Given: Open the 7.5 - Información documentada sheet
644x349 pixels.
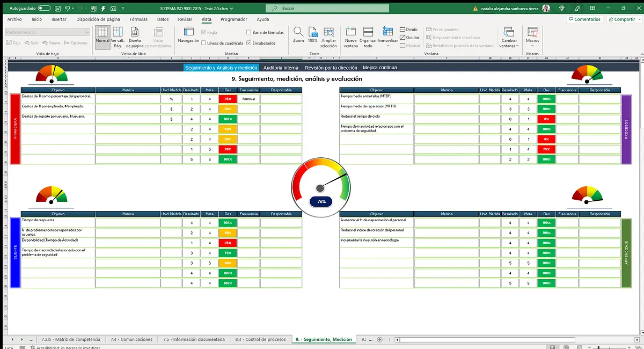Looking at the screenshot, I should (x=194, y=339).
